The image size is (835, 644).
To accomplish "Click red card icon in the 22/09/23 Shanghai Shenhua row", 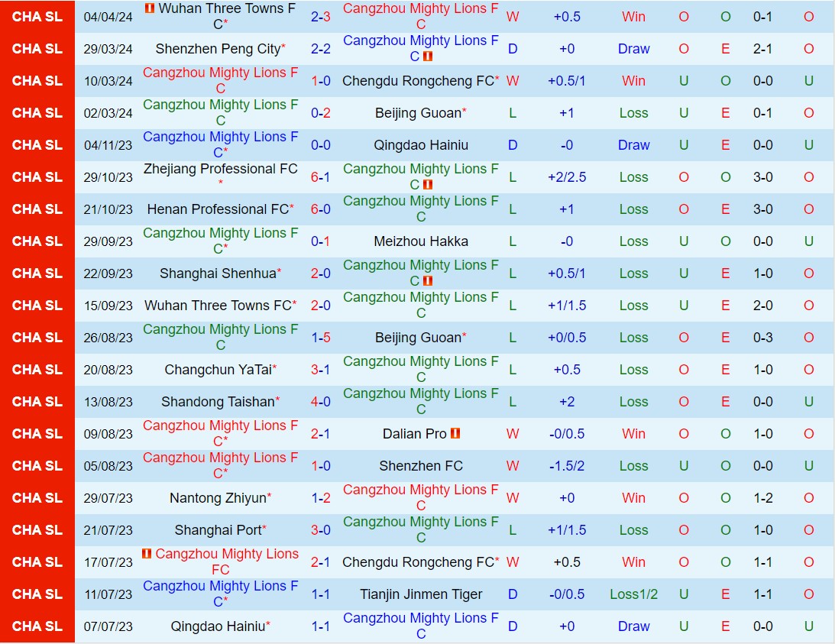I will point(427,280).
